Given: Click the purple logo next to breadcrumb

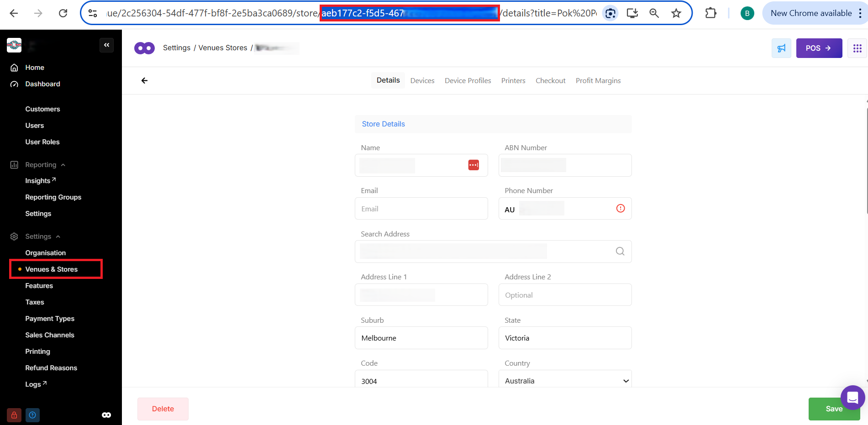Looking at the screenshot, I should coord(145,48).
